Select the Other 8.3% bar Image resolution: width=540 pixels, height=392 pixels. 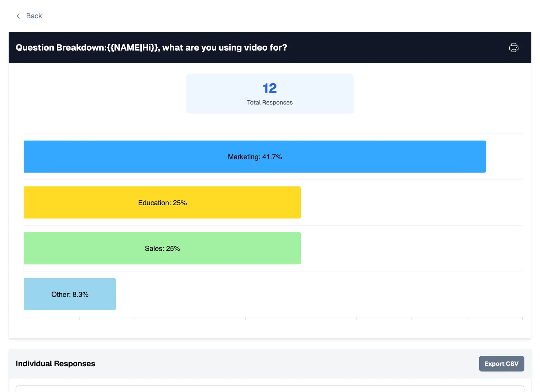70,294
